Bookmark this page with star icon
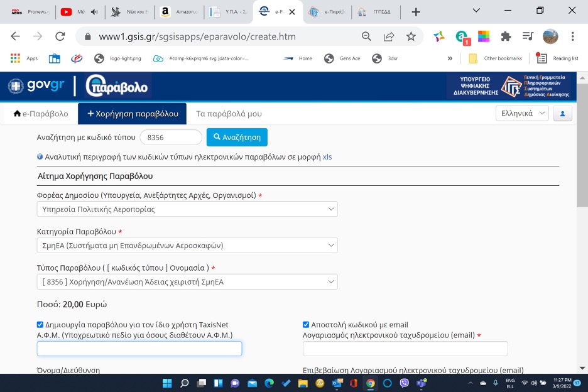This screenshot has height=392, width=588. tap(411, 36)
